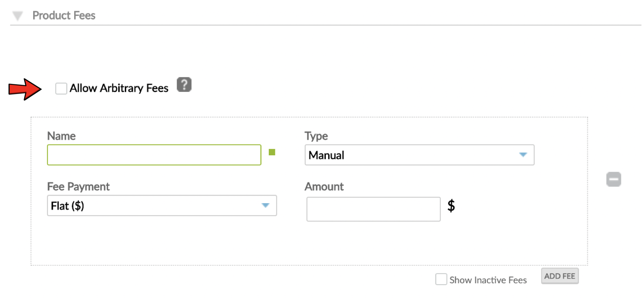
Task: Click the Fee Payment dropdown caret arrow
Action: 265,206
